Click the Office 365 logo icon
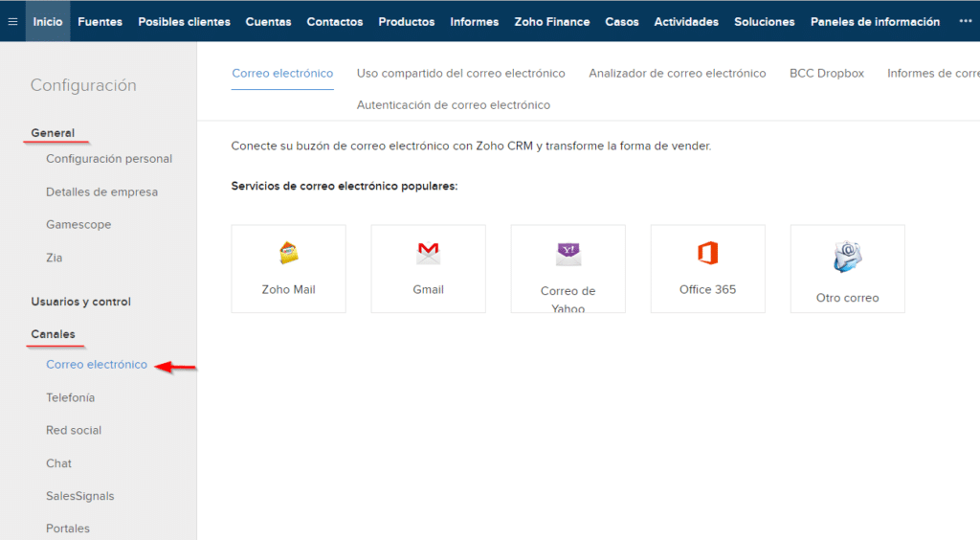The height and width of the screenshot is (540, 980). pos(708,253)
